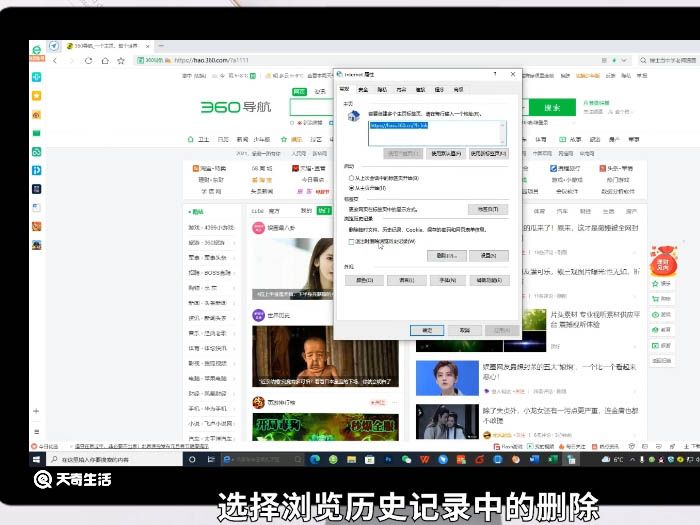Click 语言 button in appearance section

(x=406, y=280)
